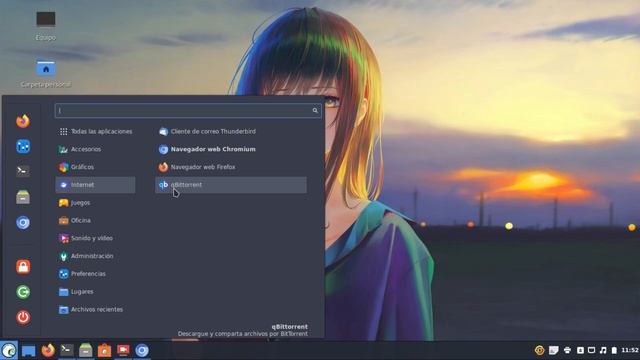
Task: Open the file manager from the taskbar
Action: tap(85, 350)
